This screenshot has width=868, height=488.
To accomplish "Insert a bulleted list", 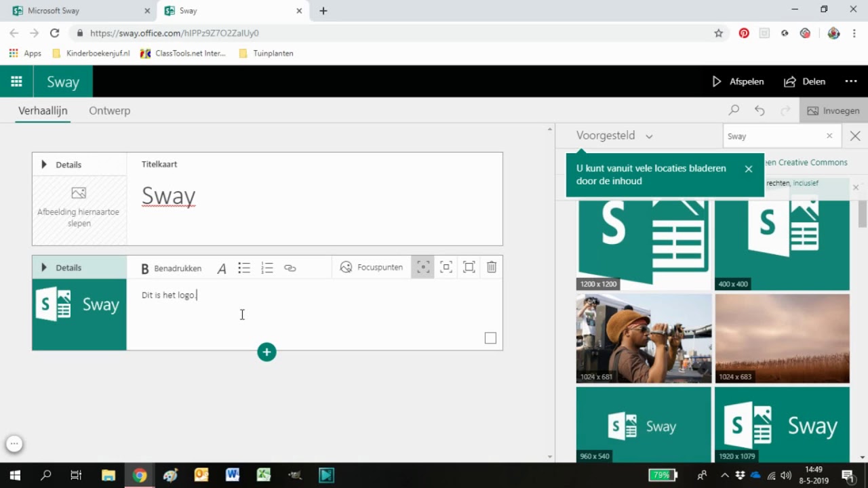I will (x=244, y=268).
